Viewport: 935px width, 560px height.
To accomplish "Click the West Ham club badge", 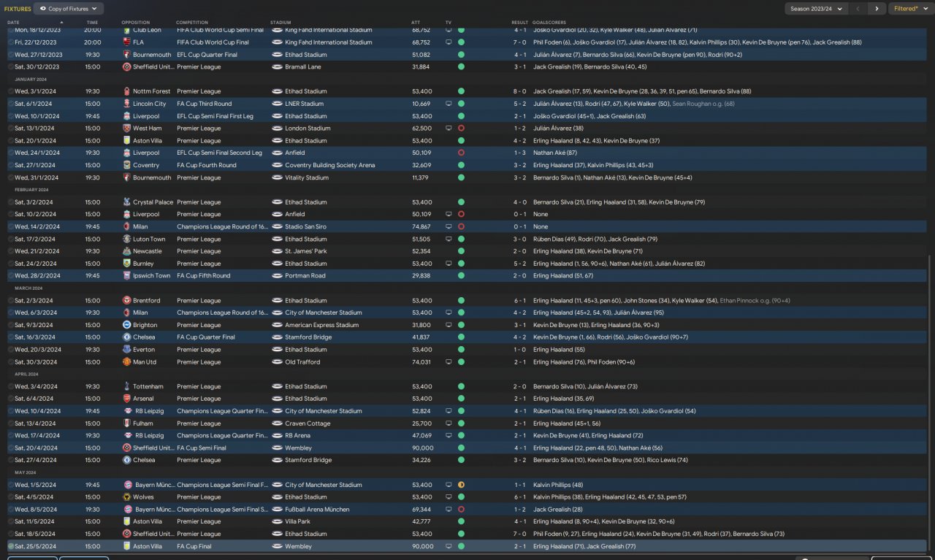I will [127, 129].
